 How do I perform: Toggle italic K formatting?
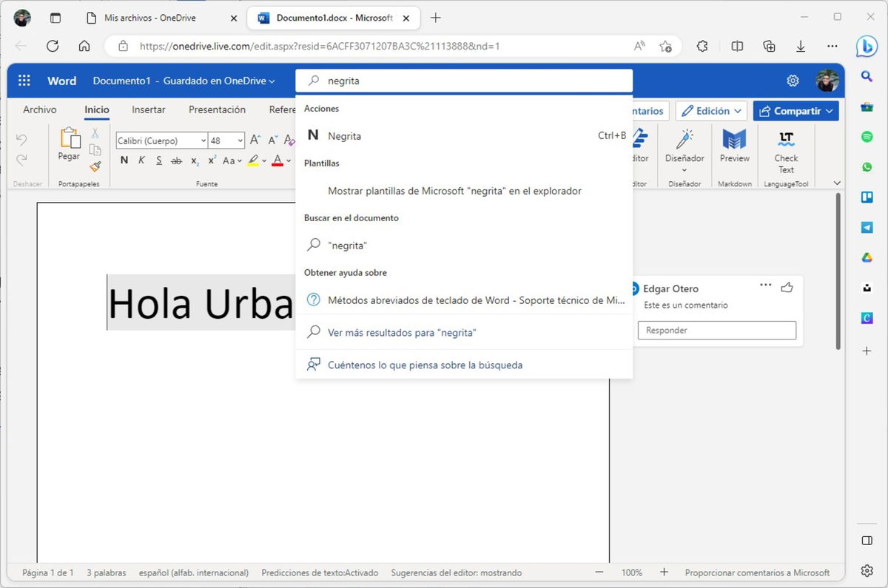(141, 160)
